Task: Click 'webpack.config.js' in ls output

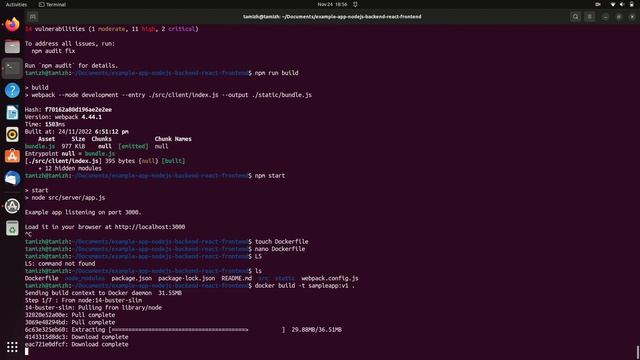Action: point(330,278)
